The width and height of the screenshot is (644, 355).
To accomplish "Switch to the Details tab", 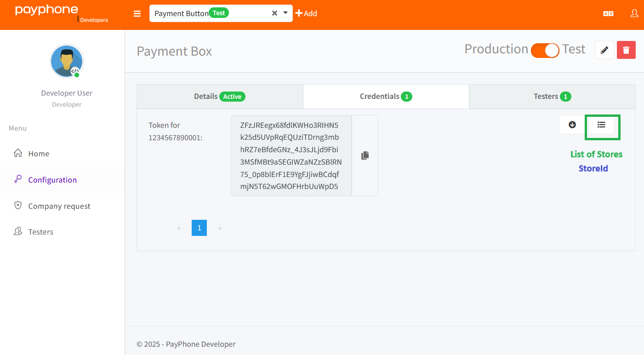I will 220,97.
